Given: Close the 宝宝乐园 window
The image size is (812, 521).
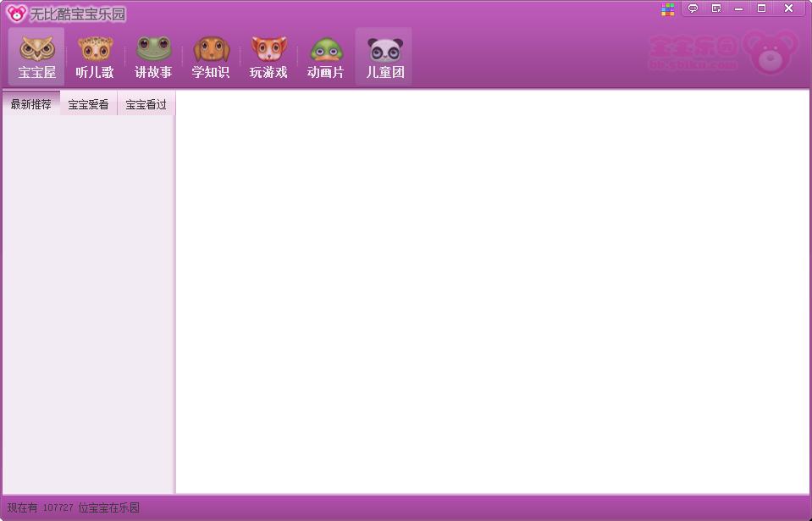Looking at the screenshot, I should click(788, 8).
